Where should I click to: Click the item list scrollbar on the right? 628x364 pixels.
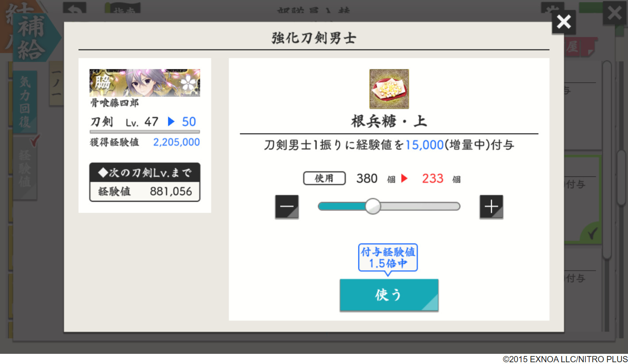point(607,159)
